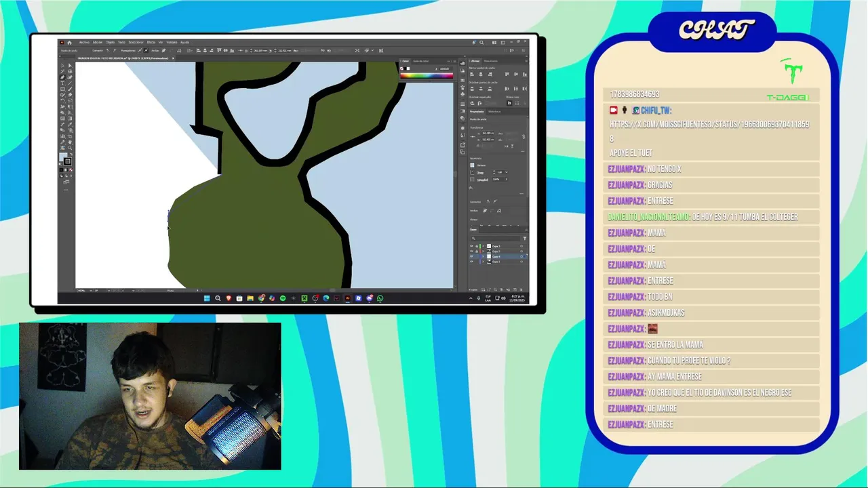Click the hex color value field

tap(445, 68)
